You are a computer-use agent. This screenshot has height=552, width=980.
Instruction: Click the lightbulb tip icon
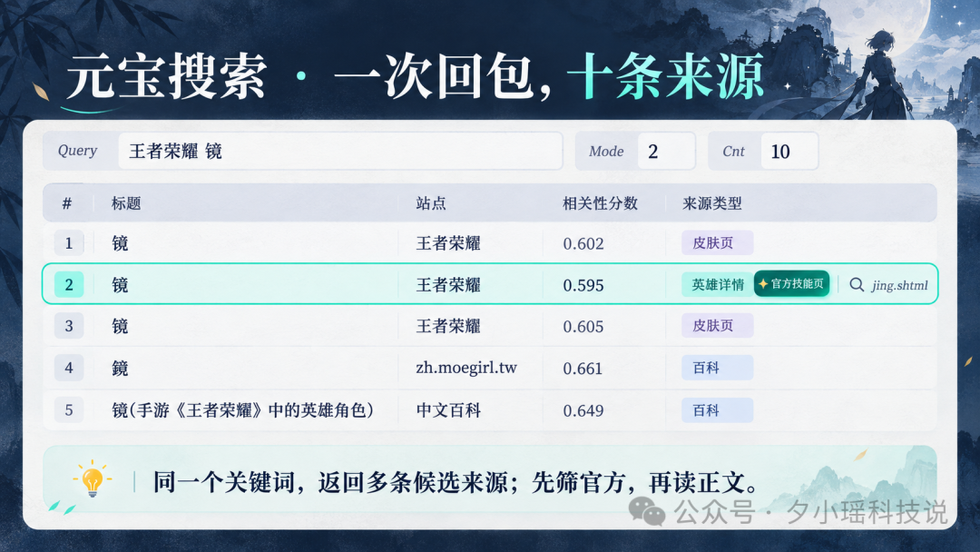[x=93, y=478]
